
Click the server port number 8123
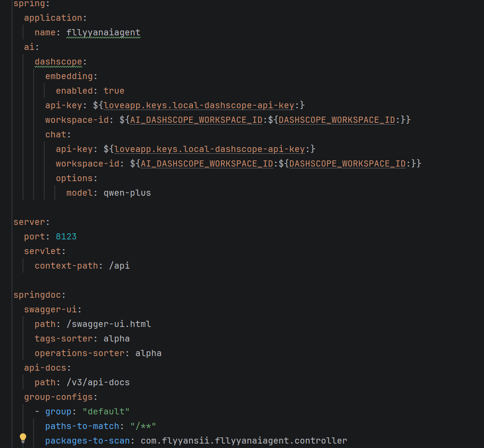66,237
